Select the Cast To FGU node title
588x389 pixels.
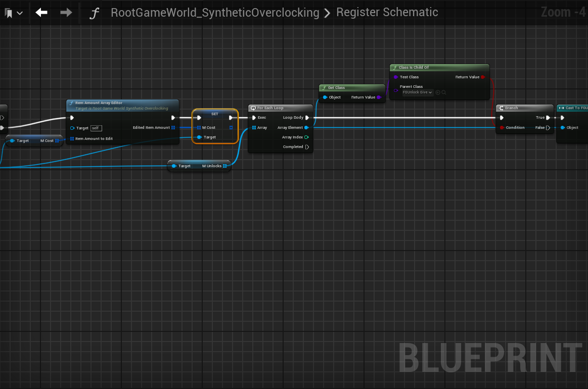(576, 108)
